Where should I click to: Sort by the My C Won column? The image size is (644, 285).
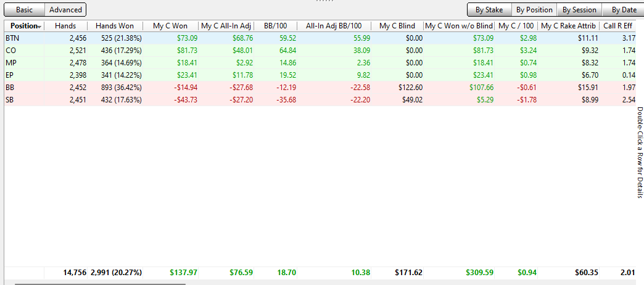tap(170, 26)
